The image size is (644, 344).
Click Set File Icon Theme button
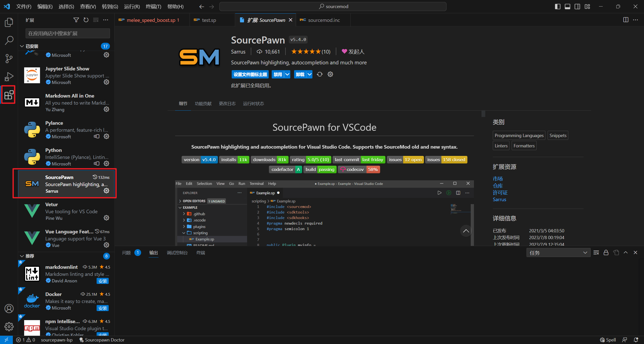[250, 74]
